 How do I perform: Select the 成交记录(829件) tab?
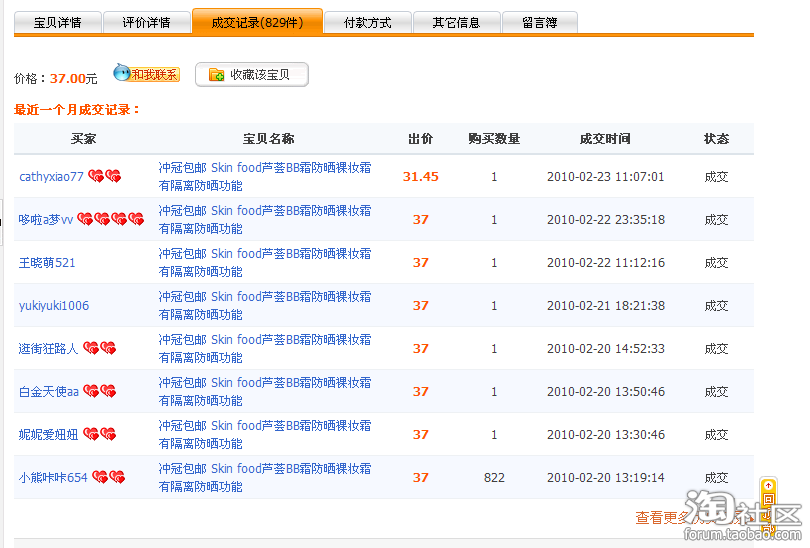click(257, 22)
